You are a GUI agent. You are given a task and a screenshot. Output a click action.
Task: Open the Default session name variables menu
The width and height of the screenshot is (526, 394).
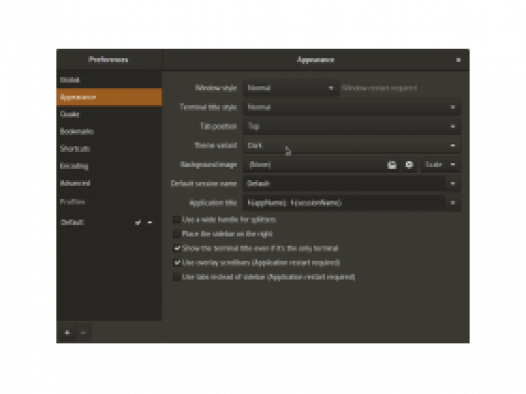[453, 184]
